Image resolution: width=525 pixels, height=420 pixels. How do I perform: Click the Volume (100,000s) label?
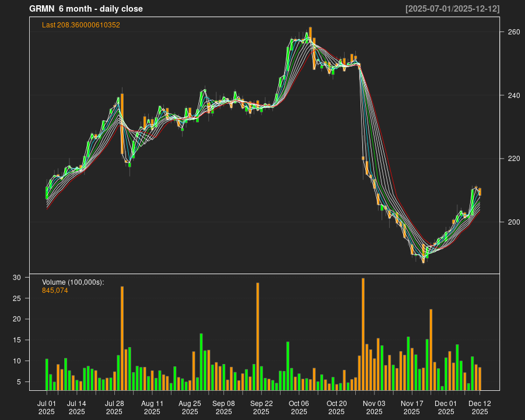(73, 282)
